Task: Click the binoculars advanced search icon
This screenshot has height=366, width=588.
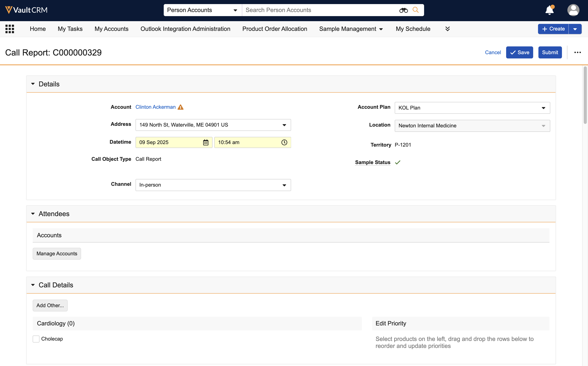Action: coord(403,10)
